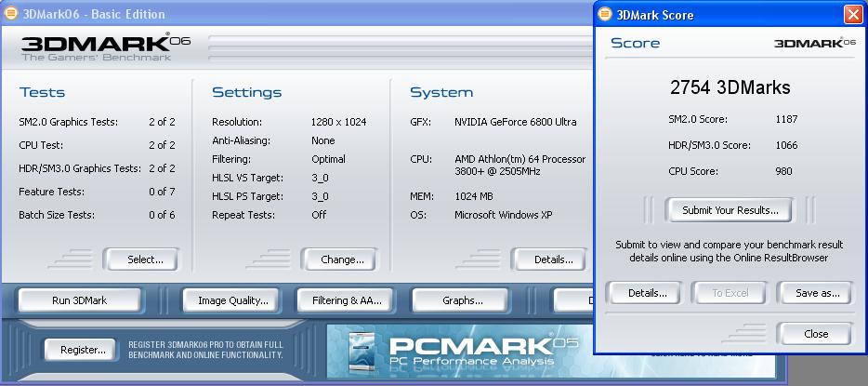This screenshot has height=386, width=868.
Task: Click the 3DMark Score dialog title icon
Action: coord(605,14)
